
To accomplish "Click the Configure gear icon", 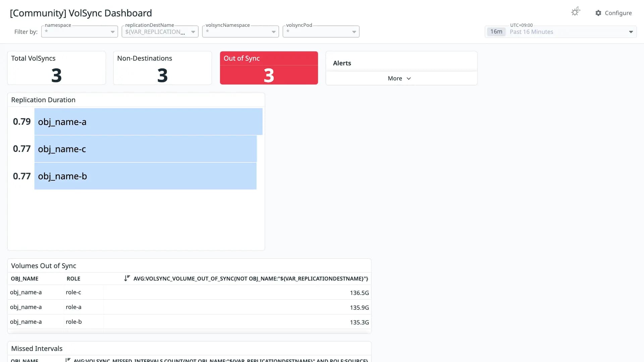I will pyautogui.click(x=598, y=13).
